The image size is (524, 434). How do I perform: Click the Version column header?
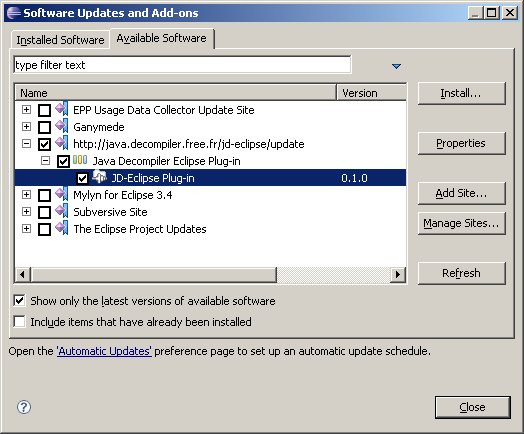371,93
